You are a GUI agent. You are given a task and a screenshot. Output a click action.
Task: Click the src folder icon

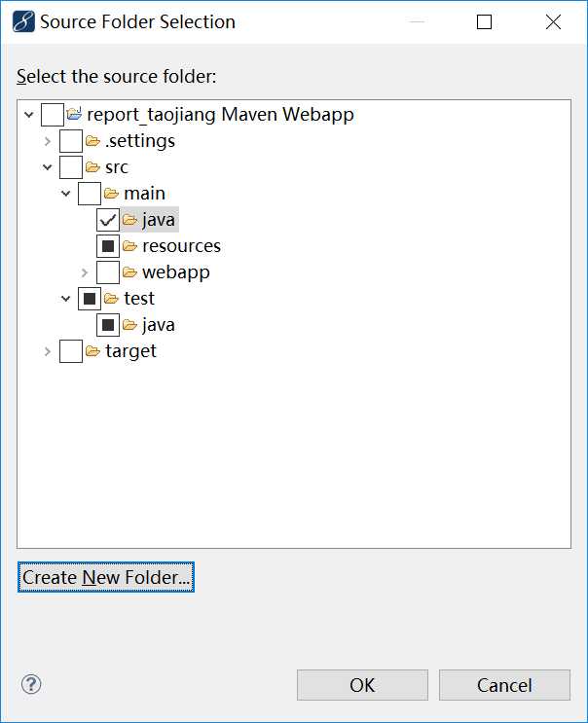(x=92, y=167)
